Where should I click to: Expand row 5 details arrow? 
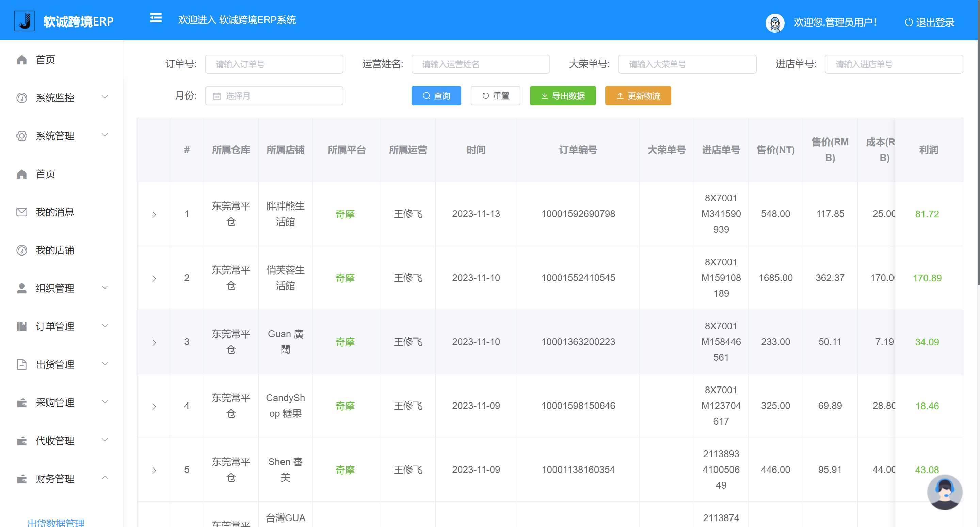154,470
